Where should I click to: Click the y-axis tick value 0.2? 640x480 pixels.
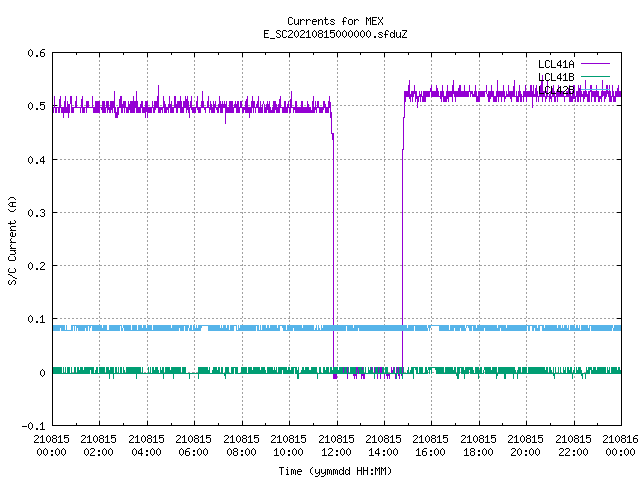coord(36,266)
